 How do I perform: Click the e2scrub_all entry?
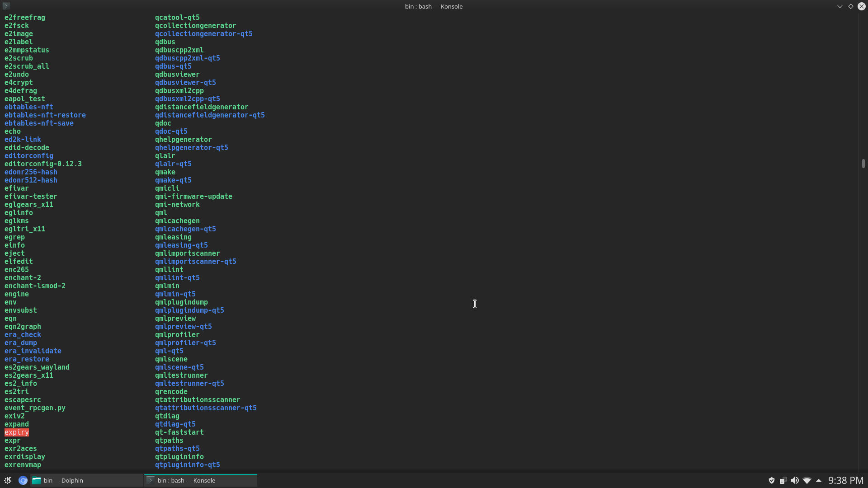(x=27, y=66)
